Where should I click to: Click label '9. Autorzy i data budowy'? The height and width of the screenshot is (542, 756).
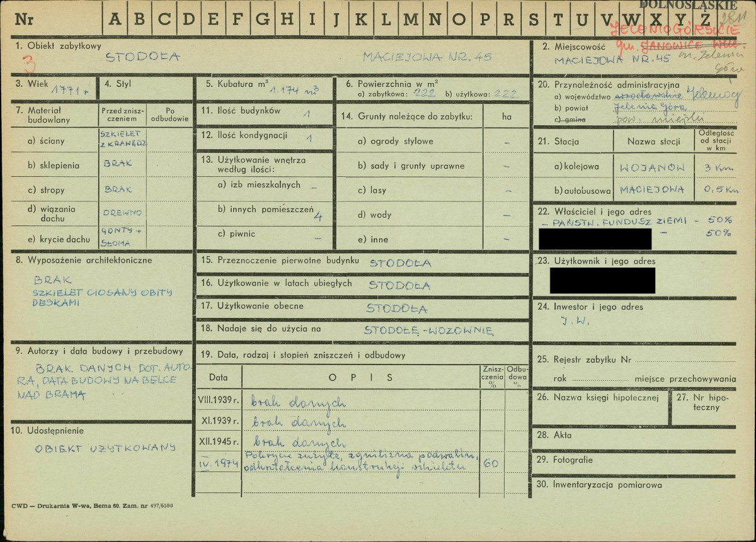click(x=100, y=352)
